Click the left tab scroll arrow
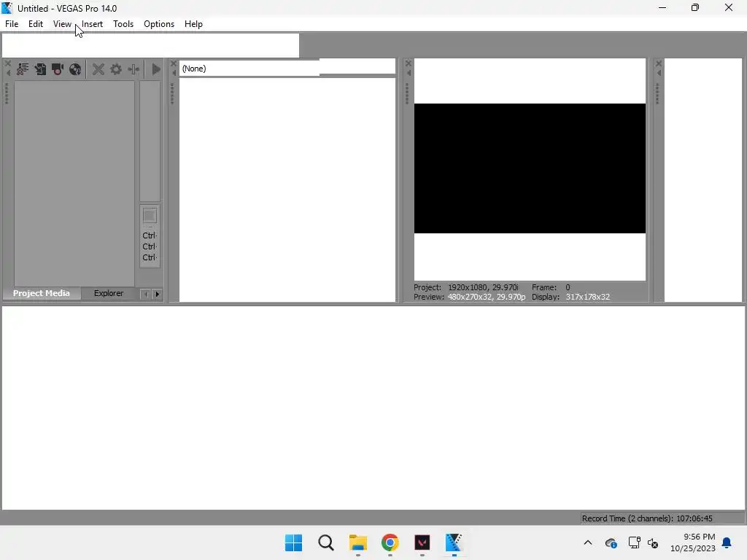This screenshot has height=560, width=747. (x=146, y=294)
